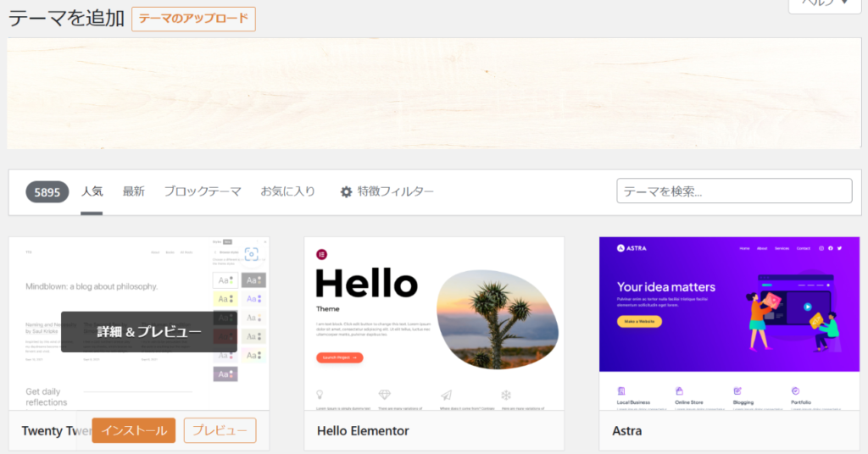
Task: Click the orange インストール button
Action: [134, 430]
